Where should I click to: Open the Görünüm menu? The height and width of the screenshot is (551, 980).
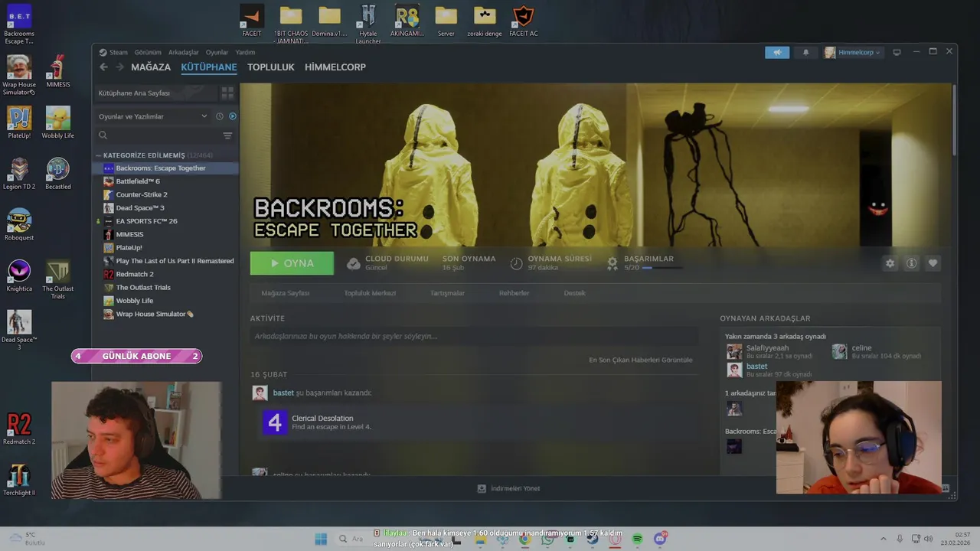tap(148, 52)
